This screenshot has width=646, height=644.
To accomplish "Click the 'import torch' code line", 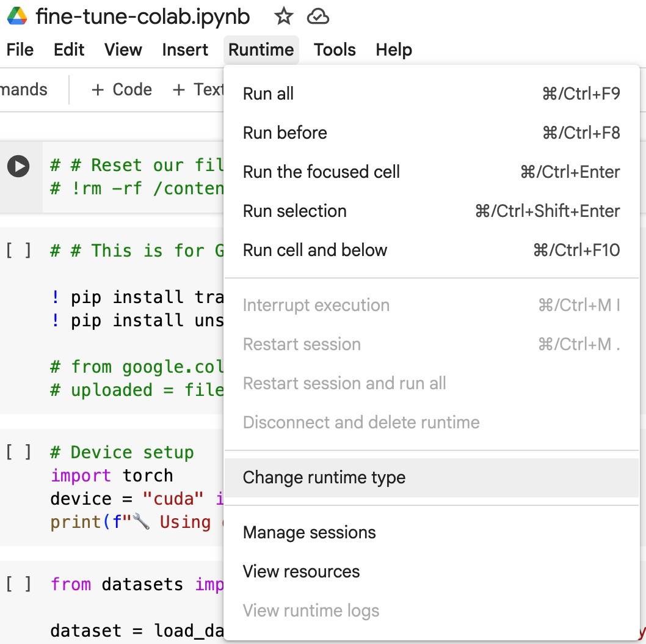I will click(x=112, y=475).
